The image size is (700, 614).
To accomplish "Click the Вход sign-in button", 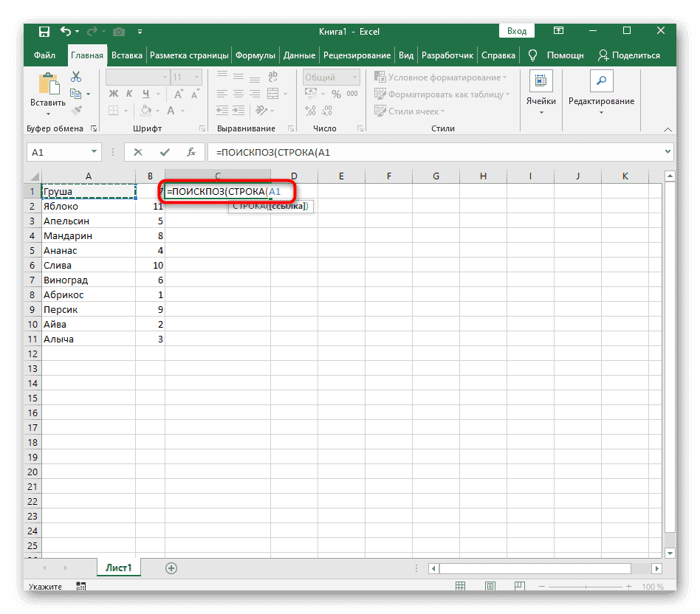I will 517,31.
